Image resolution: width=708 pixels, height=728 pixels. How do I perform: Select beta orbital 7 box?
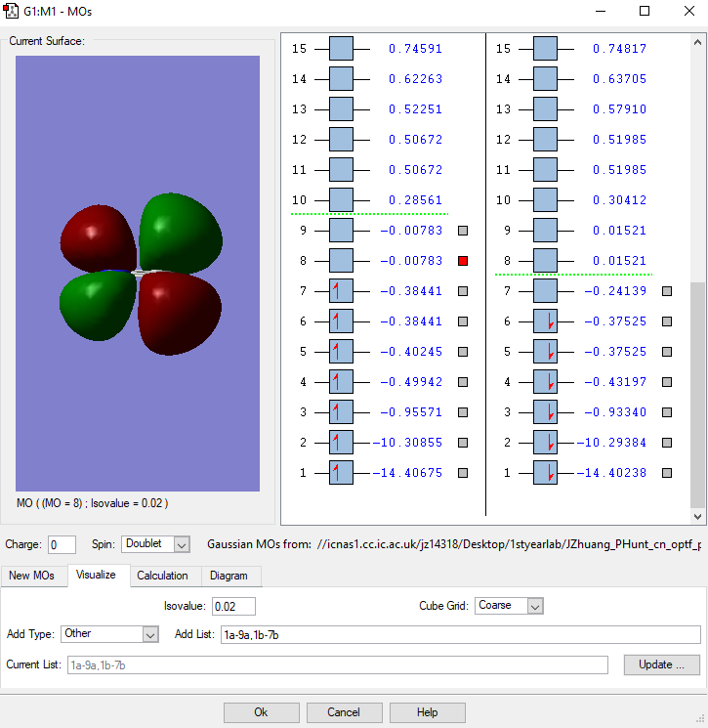[545, 291]
